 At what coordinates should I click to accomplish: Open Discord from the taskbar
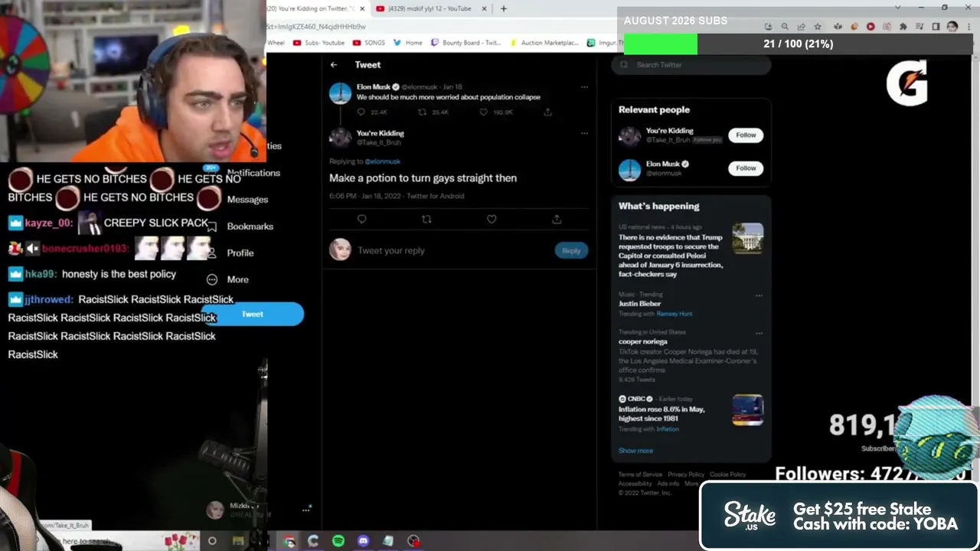[363, 541]
